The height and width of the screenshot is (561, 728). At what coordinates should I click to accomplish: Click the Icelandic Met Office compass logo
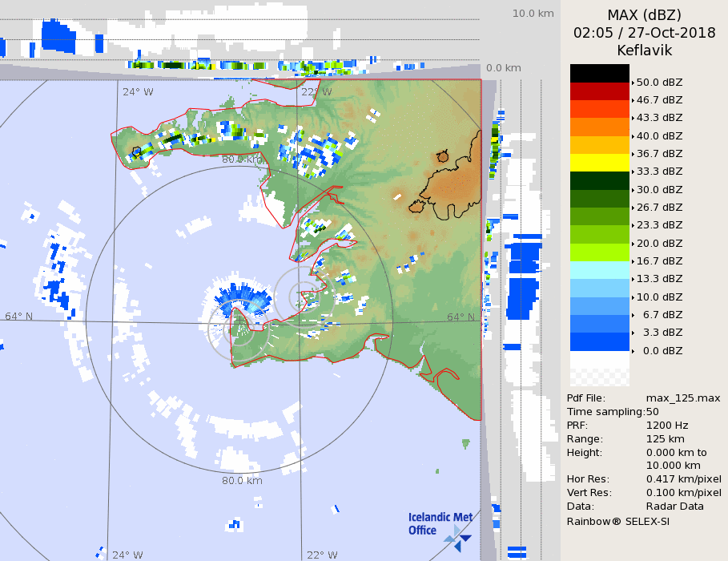458,538
